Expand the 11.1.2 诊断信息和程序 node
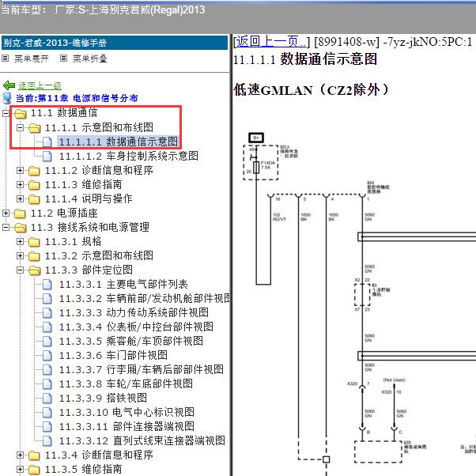 click(20, 170)
